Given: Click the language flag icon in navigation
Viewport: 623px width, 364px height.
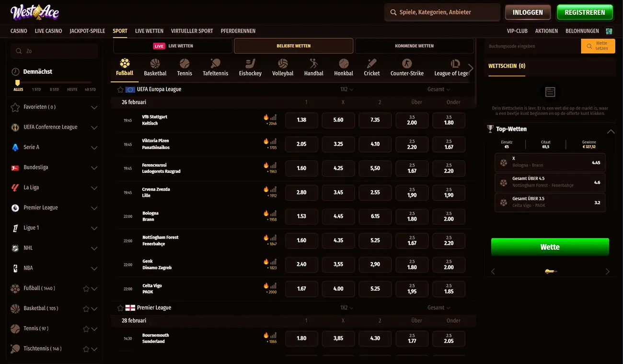Looking at the screenshot, I should pos(609,31).
